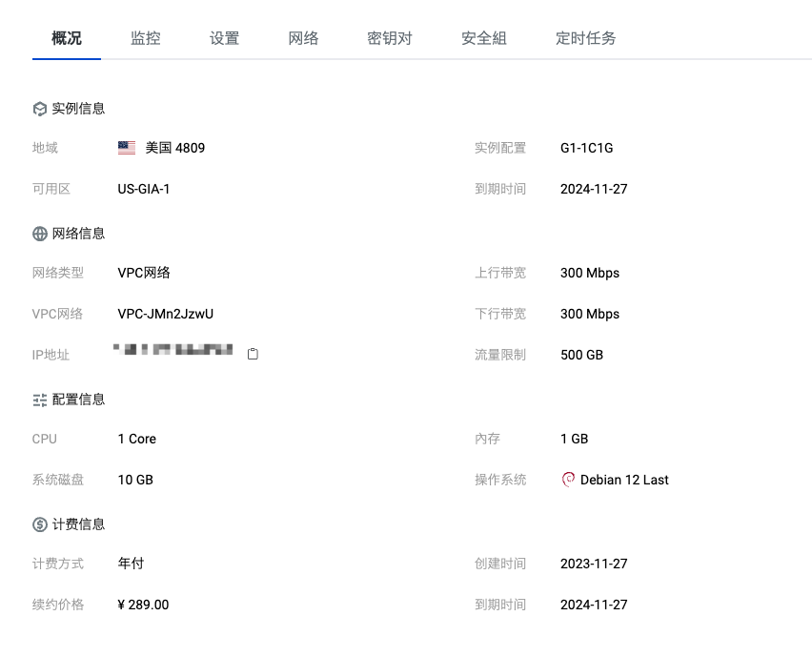Open the 定时任务 tab
Screen dimensions: 812x657
point(586,38)
